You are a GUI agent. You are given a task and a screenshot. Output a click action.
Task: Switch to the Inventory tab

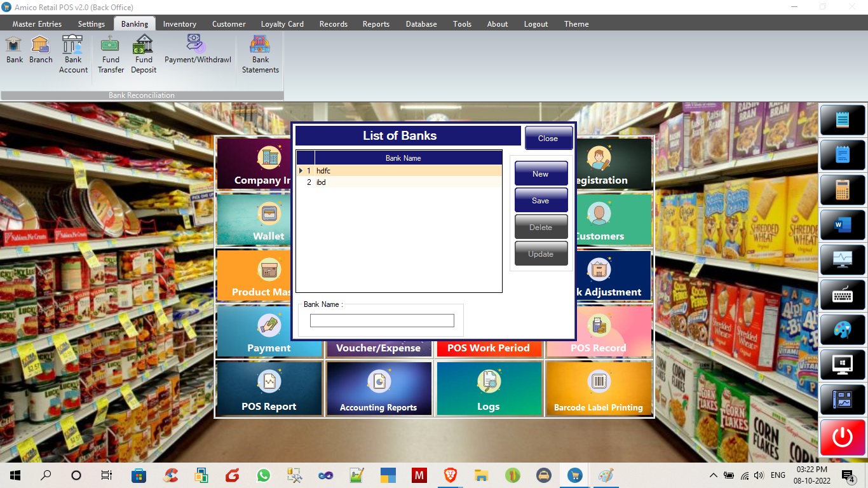point(179,24)
